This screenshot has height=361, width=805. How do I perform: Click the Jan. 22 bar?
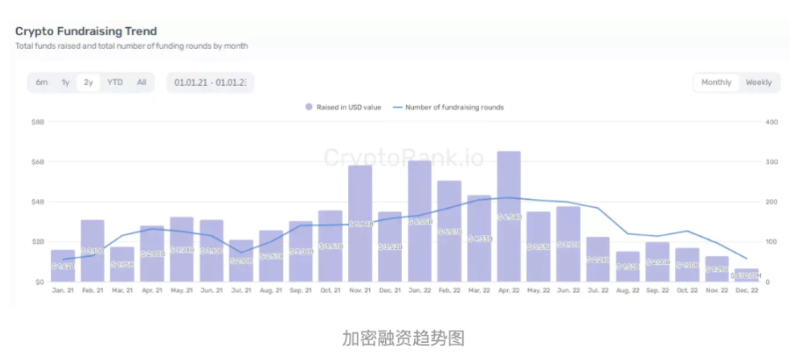point(419,221)
